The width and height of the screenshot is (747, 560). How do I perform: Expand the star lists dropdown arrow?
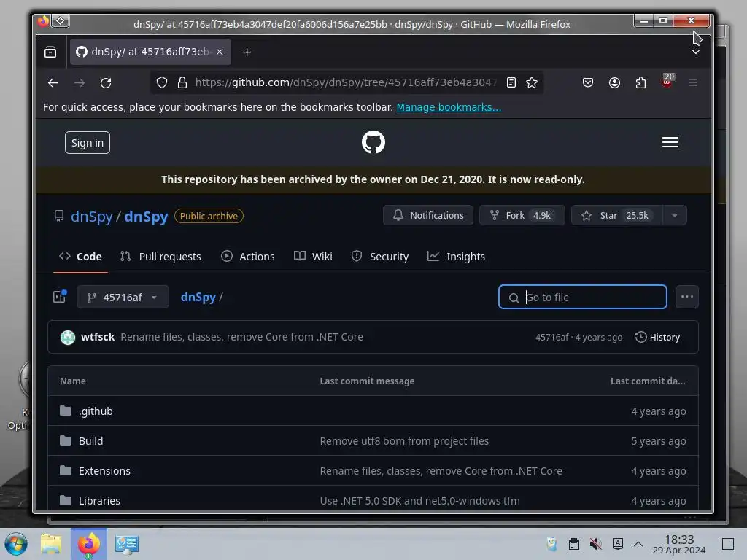(675, 215)
